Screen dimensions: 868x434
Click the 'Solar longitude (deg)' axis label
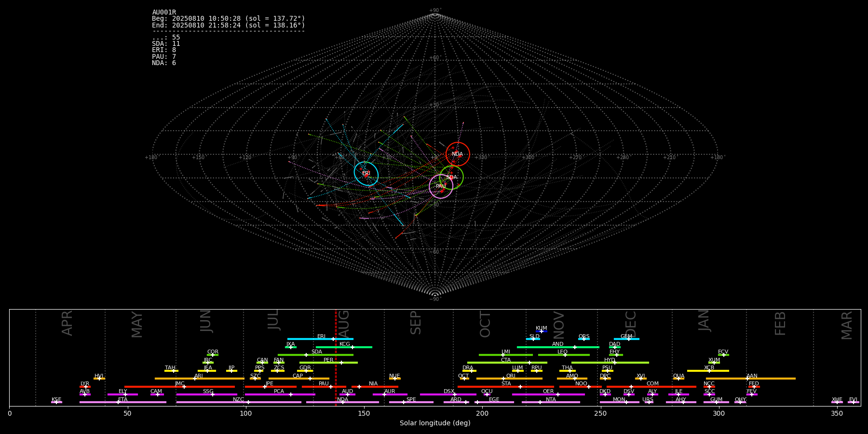(435, 423)
